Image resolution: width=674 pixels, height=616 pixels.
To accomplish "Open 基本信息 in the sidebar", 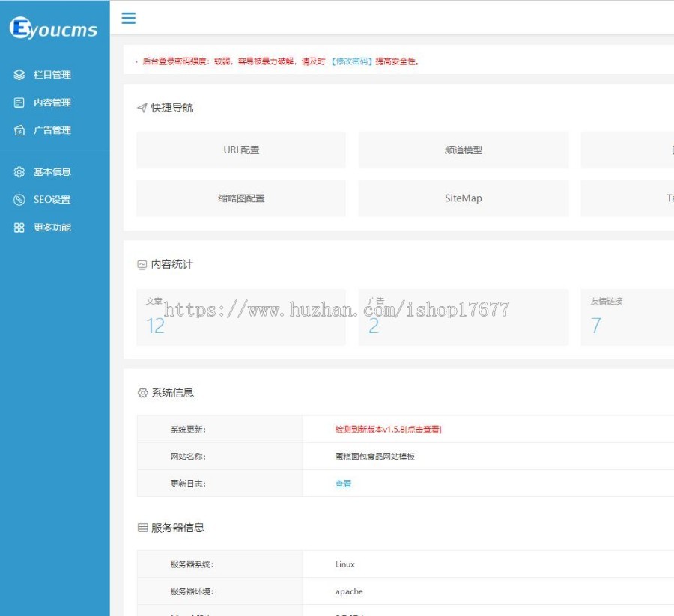I will pos(52,172).
